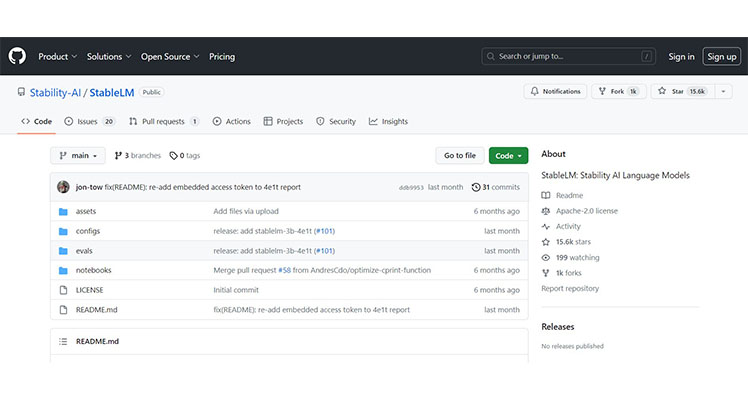View the 0 tags link
This screenshot has height=400, width=748.
click(185, 155)
